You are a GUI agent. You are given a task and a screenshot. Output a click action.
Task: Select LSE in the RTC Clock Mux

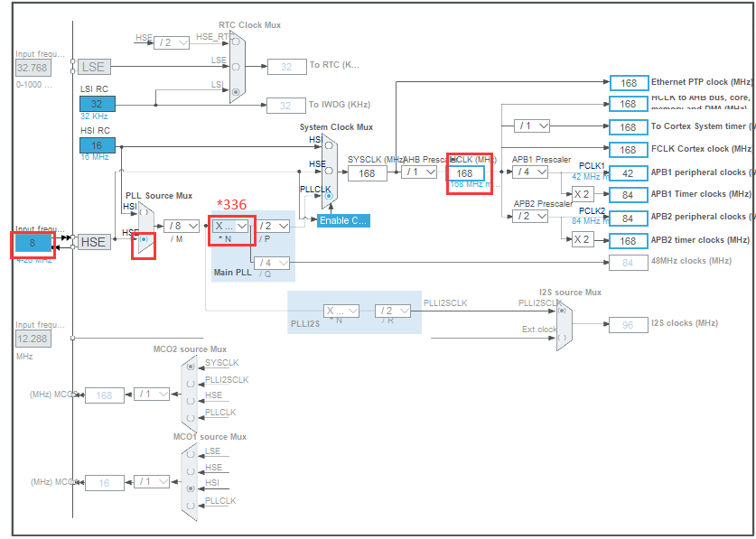point(236,67)
